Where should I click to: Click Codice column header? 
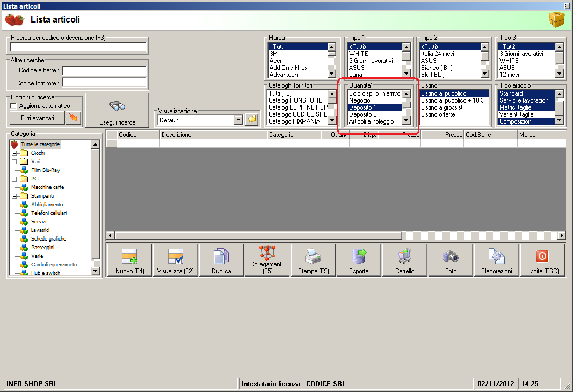click(138, 135)
